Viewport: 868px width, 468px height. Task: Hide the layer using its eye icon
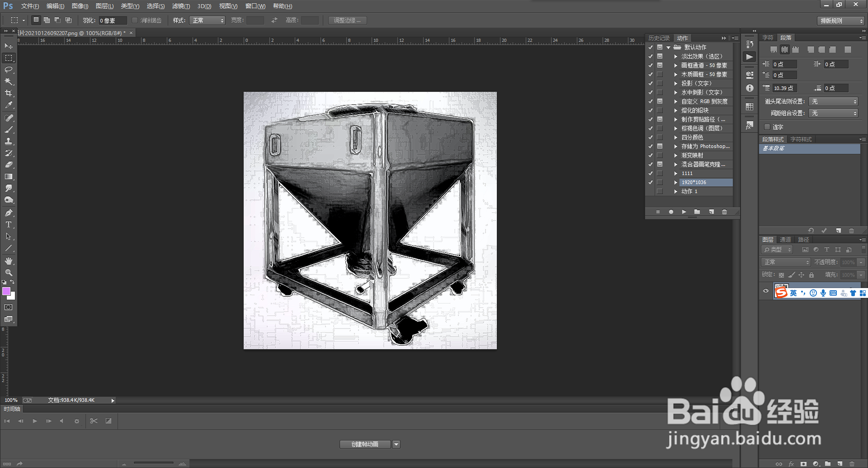pos(766,291)
